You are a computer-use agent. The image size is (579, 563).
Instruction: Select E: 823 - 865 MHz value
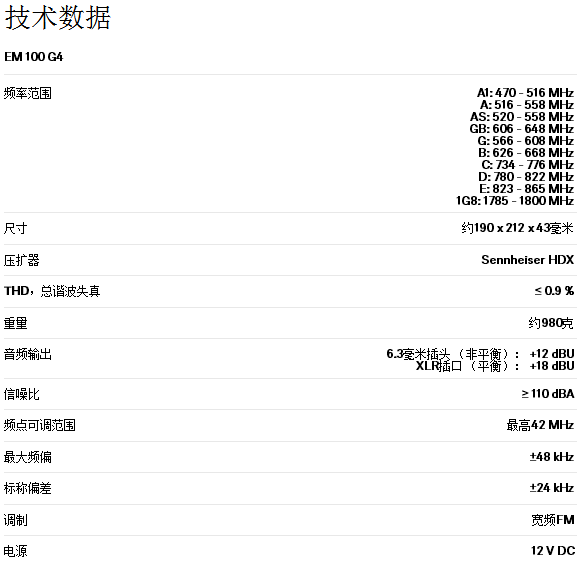(527, 189)
